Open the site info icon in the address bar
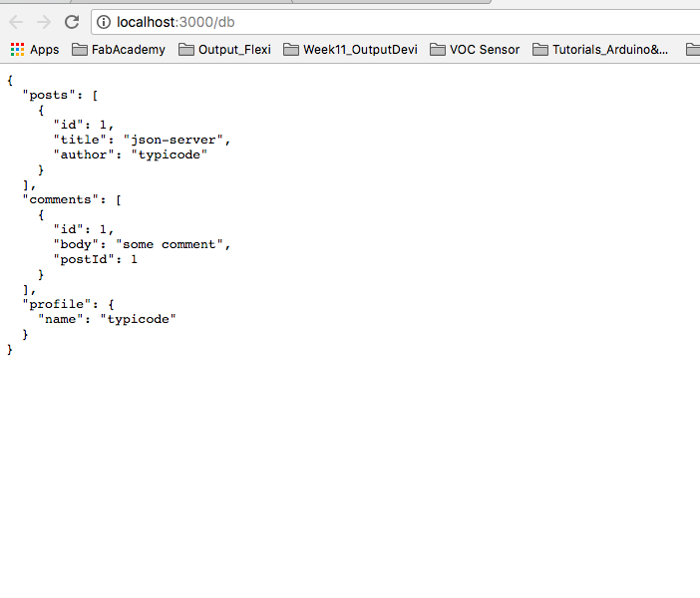 pyautogui.click(x=104, y=22)
